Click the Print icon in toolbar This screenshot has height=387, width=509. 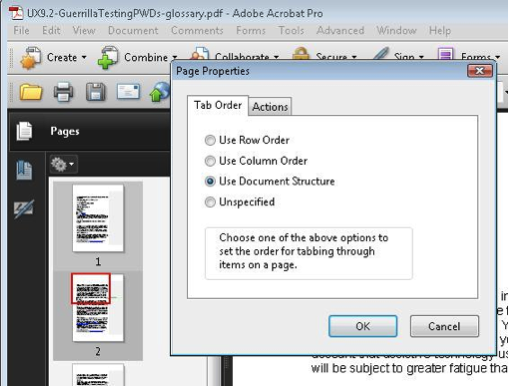(x=63, y=92)
